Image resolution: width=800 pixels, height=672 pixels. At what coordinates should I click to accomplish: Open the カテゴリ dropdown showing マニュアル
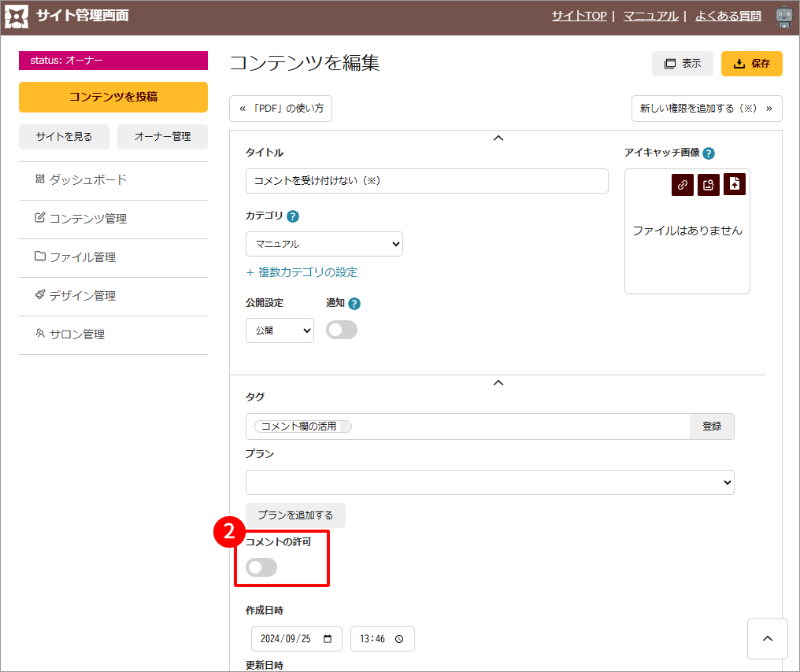pyautogui.click(x=324, y=244)
